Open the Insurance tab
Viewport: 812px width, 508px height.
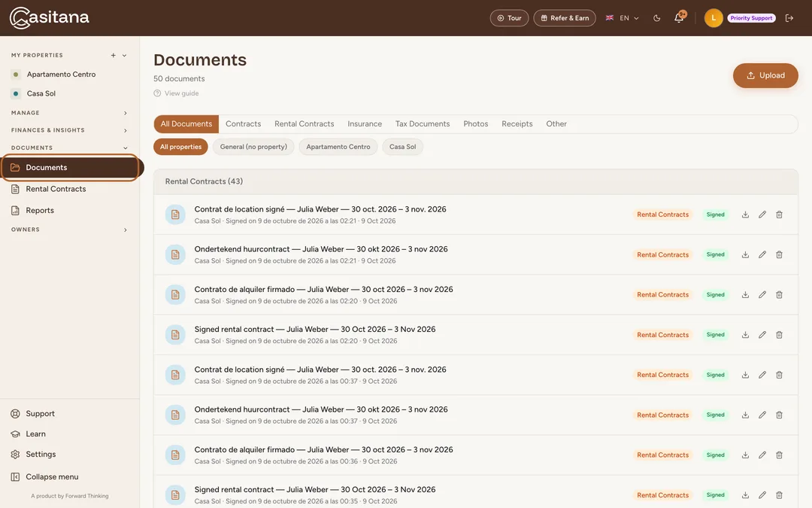[365, 124]
